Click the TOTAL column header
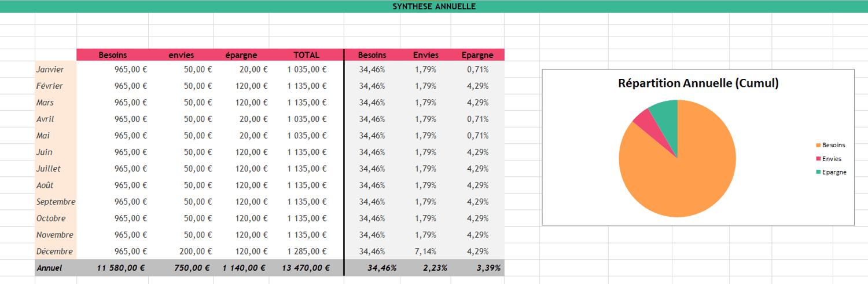 pos(306,55)
